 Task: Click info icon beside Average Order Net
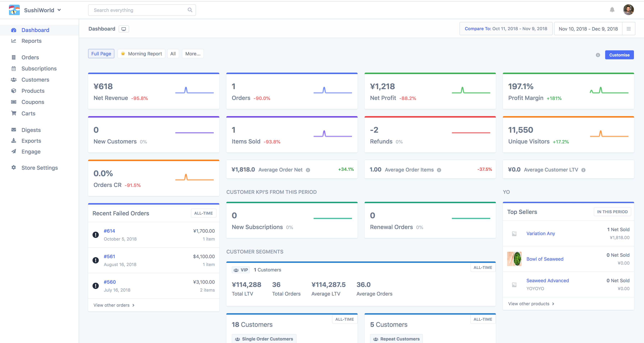click(308, 170)
